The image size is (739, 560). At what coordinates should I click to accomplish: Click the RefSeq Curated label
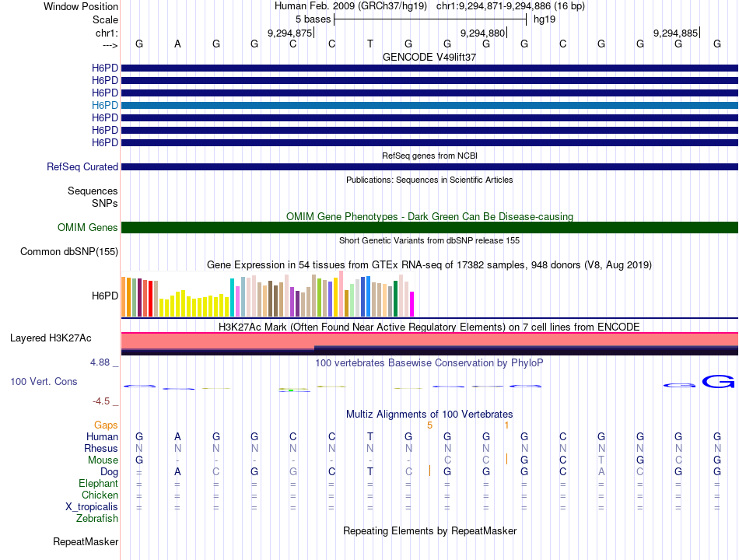coord(82,167)
